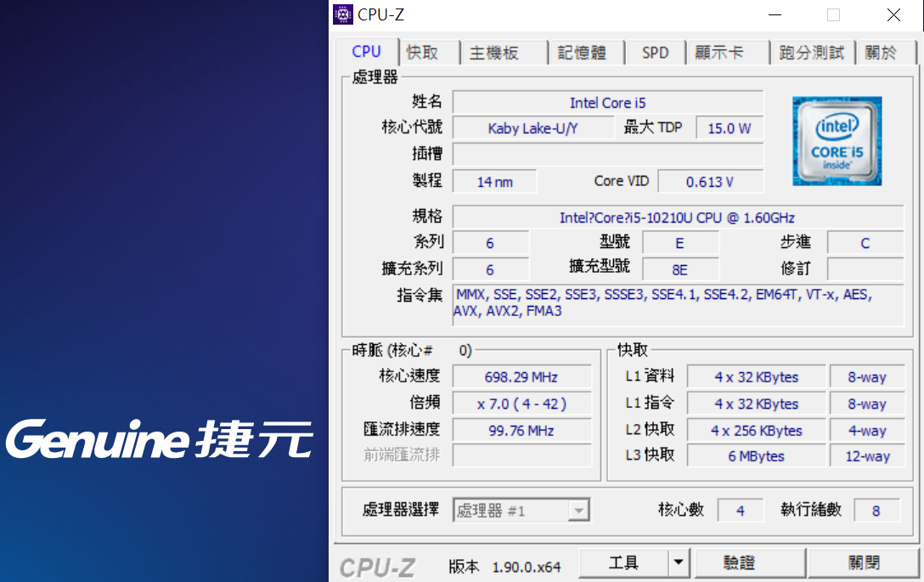Click the L3 快取 size 6 MBytes
This screenshot has height=582, width=924.
click(x=757, y=455)
